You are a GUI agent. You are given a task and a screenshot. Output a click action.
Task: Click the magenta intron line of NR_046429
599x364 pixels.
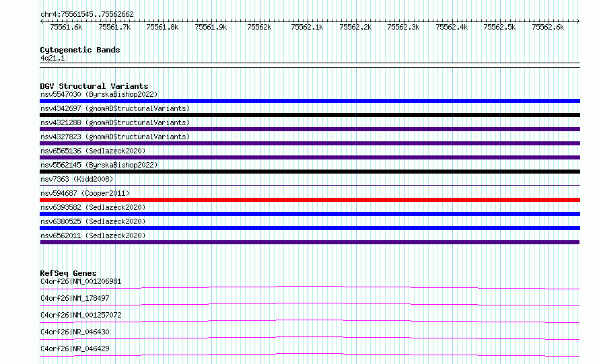coord(310,354)
